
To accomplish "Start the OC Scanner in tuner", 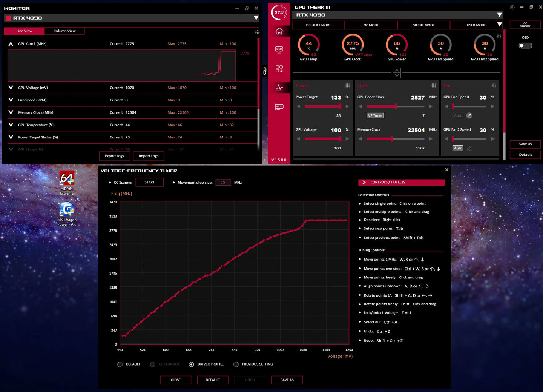I will (x=150, y=182).
